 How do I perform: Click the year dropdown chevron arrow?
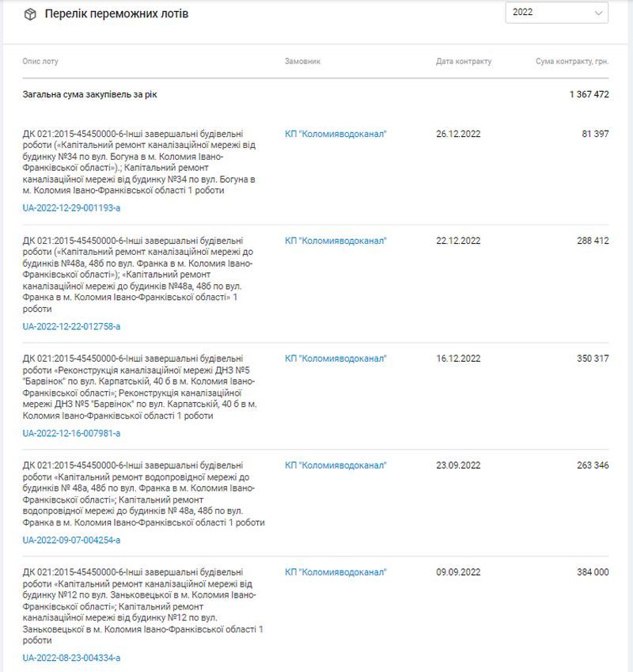598,13
